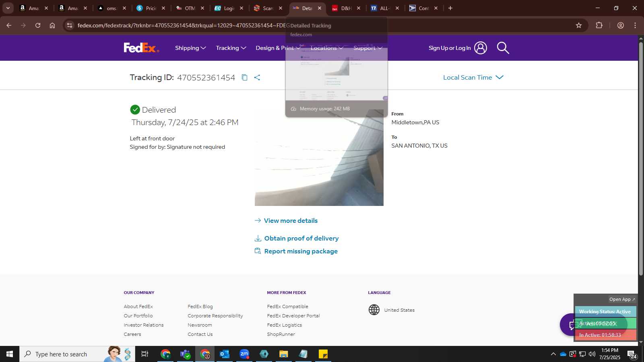Click the Windows Start button
644x362 pixels.
point(10,354)
